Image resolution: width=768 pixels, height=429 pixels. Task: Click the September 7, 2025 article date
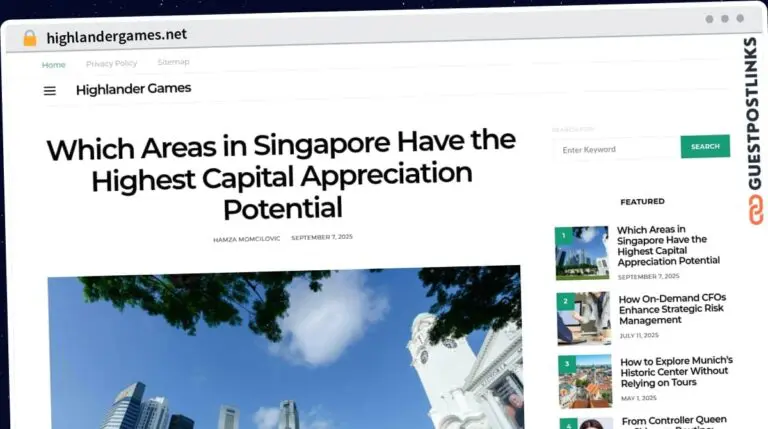pyautogui.click(x=321, y=237)
